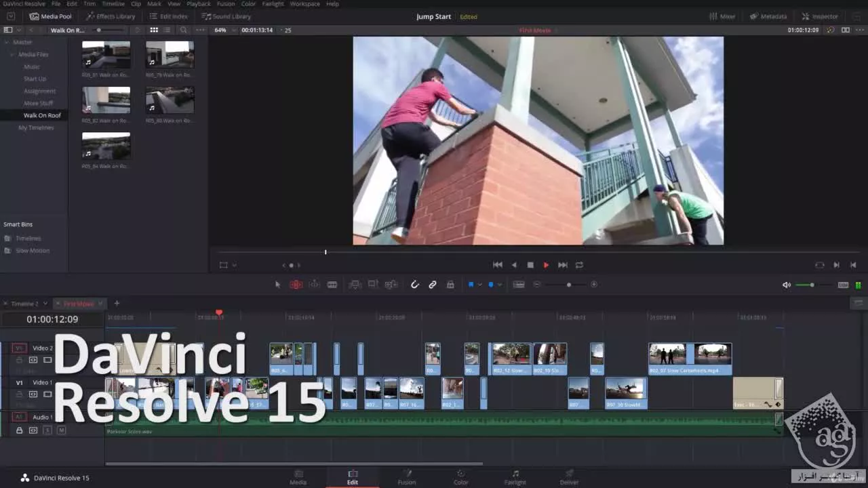Select the Walk On Roof bin

click(42, 115)
